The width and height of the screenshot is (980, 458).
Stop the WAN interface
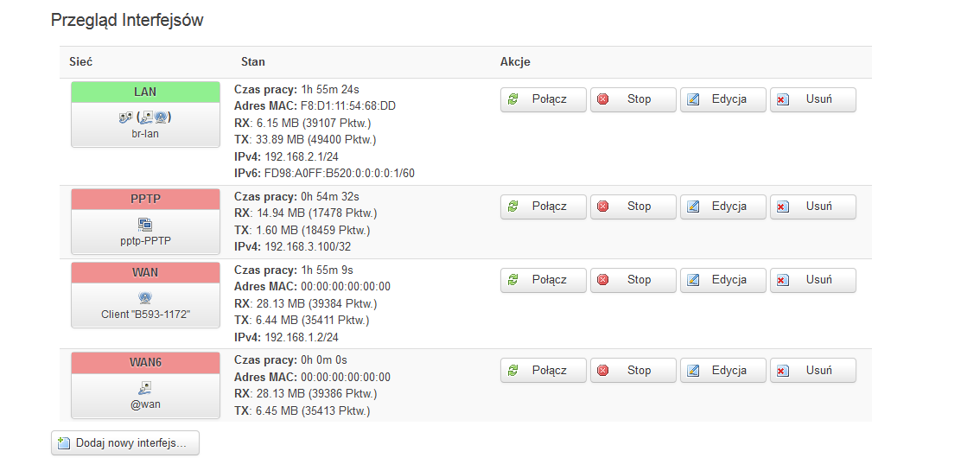[633, 281]
